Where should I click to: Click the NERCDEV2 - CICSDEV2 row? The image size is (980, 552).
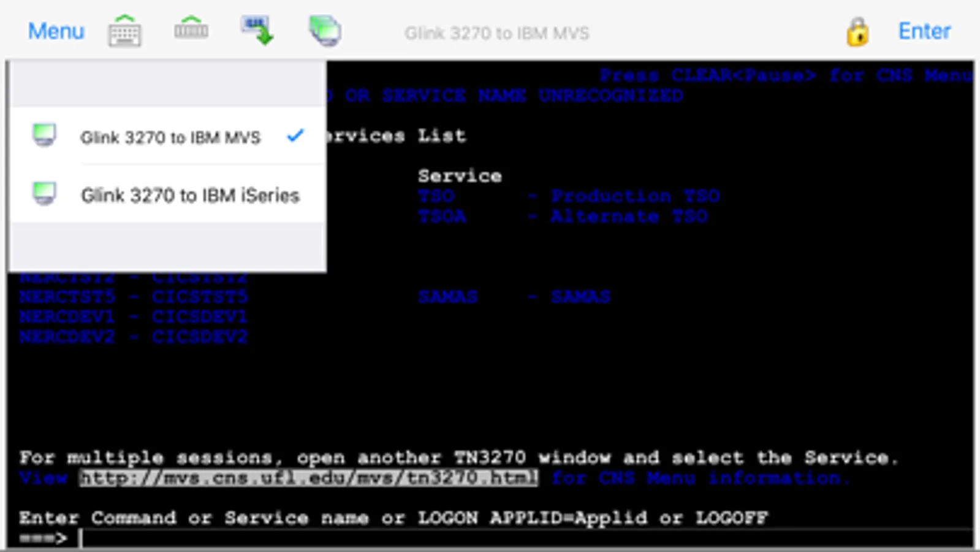[x=134, y=337]
